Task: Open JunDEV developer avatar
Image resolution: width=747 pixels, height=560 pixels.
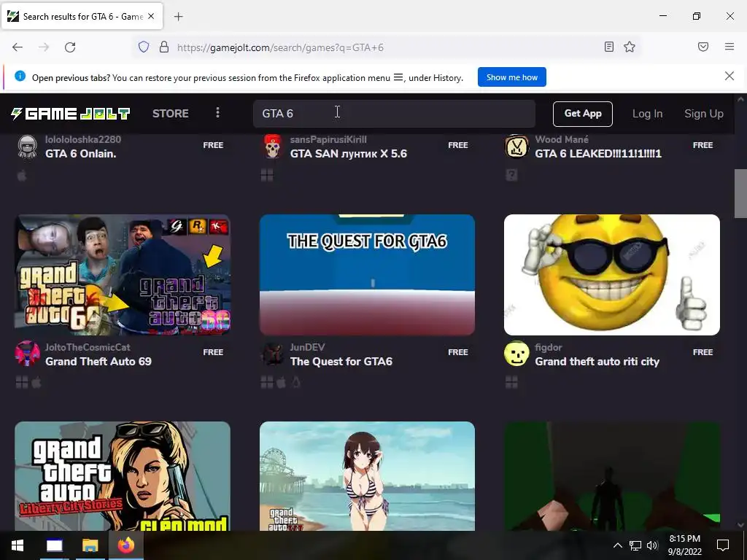Action: pyautogui.click(x=273, y=354)
